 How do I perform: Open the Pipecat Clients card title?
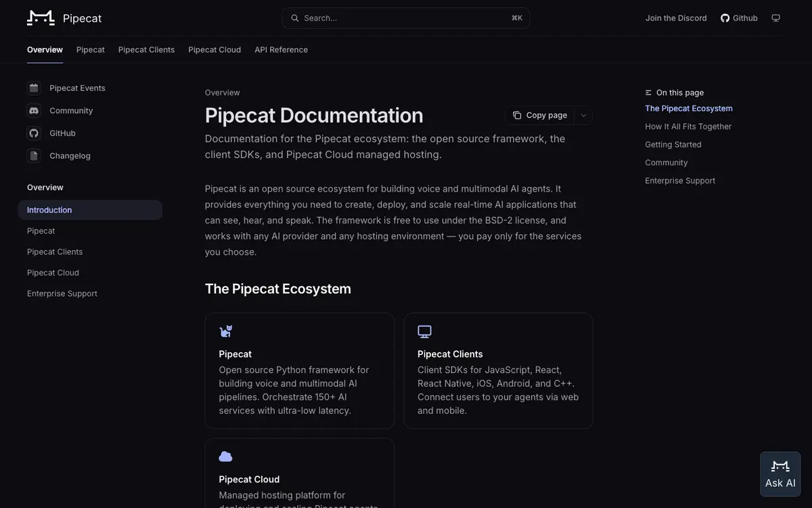(x=450, y=354)
